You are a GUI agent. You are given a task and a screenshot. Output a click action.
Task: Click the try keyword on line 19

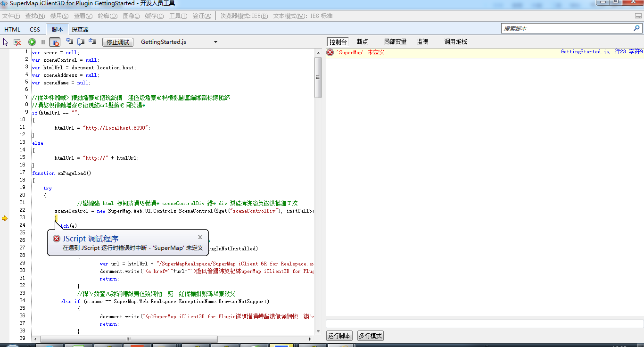(48, 188)
